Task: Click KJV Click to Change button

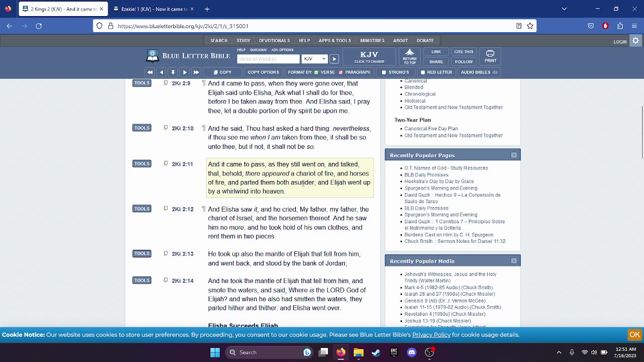Action: (x=369, y=56)
